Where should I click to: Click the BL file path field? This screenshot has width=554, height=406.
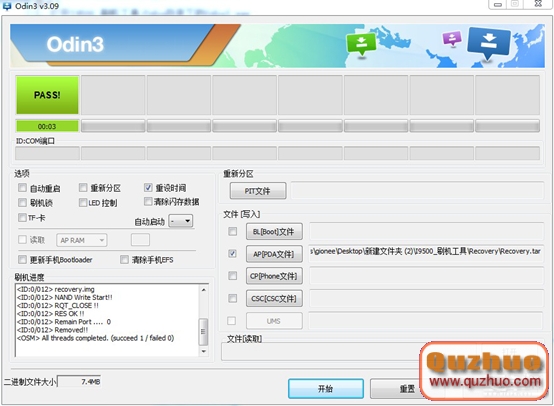[426, 231]
